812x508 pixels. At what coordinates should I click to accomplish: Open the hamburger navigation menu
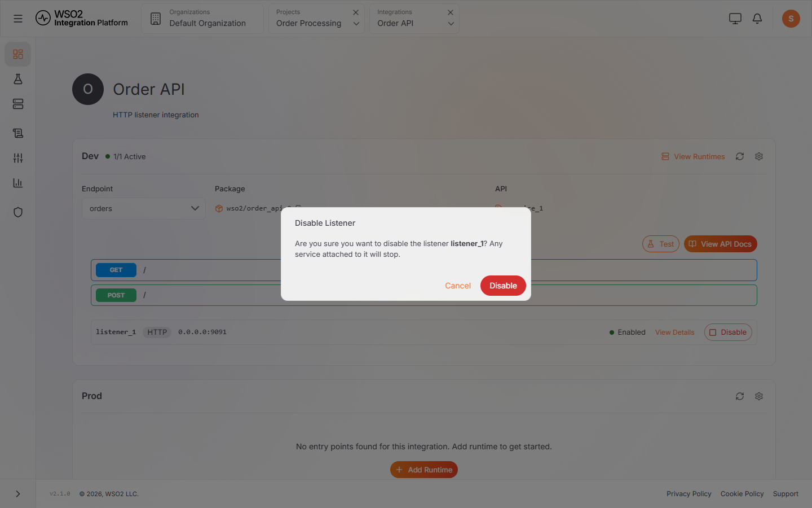18,19
